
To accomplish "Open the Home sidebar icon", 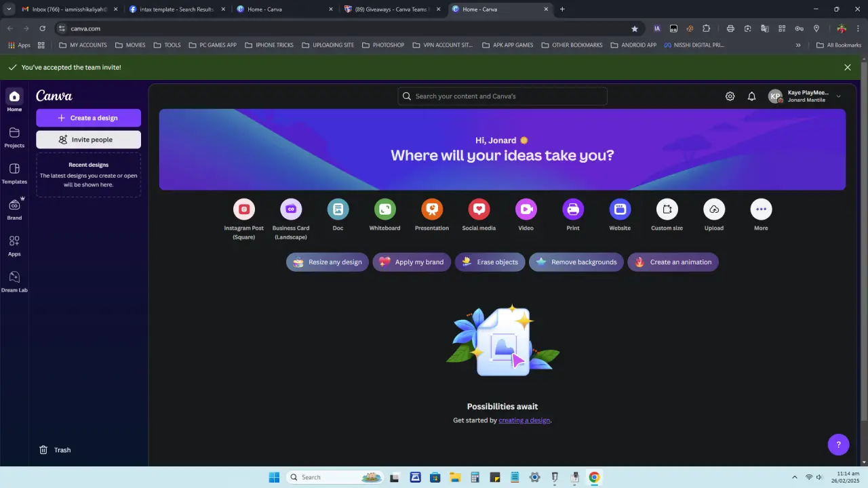I will pos(14,96).
